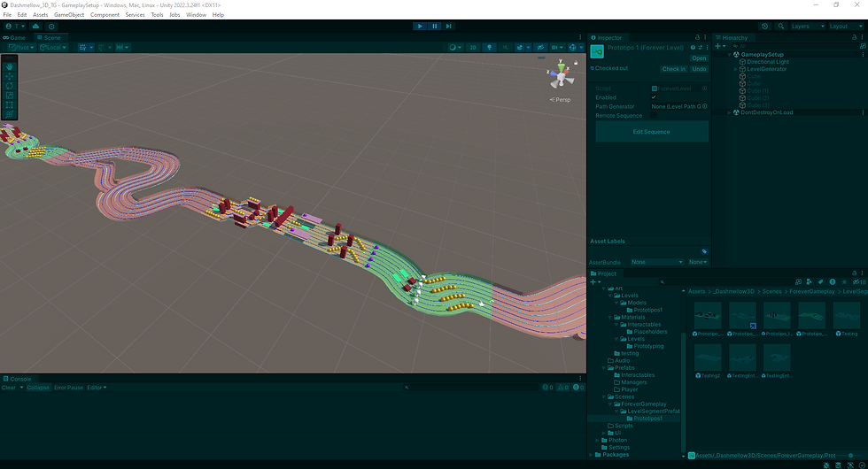Image resolution: width=868 pixels, height=469 pixels.
Task: Open the bug debugger status bar icon
Action: click(x=826, y=465)
